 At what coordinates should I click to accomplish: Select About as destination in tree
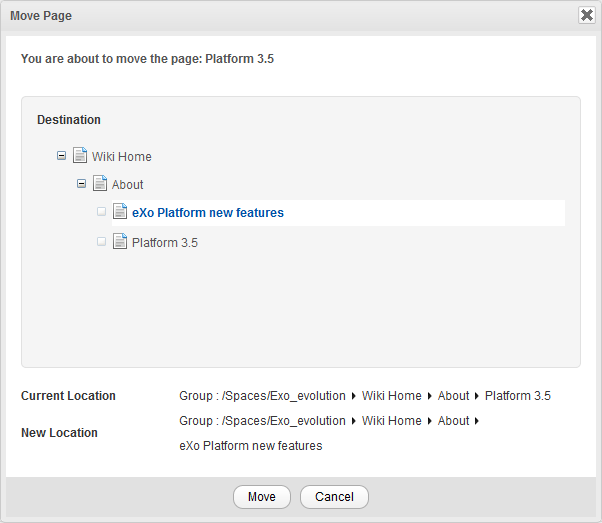point(128,185)
